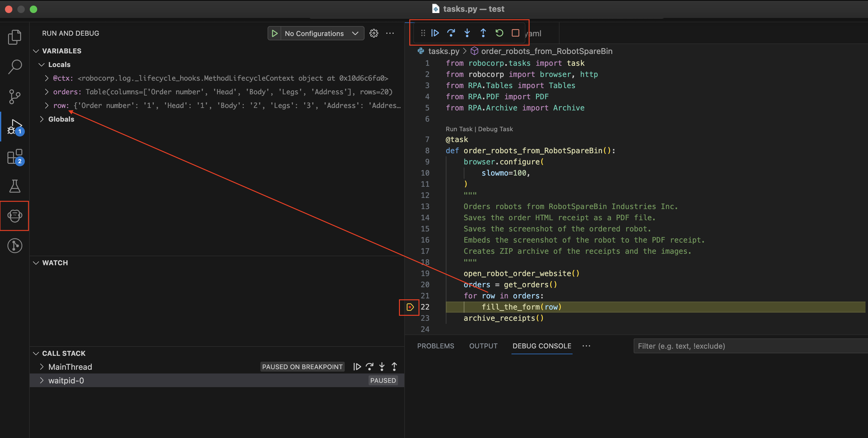Collapse the VARIABLES section
The width and height of the screenshot is (868, 438).
tap(36, 51)
